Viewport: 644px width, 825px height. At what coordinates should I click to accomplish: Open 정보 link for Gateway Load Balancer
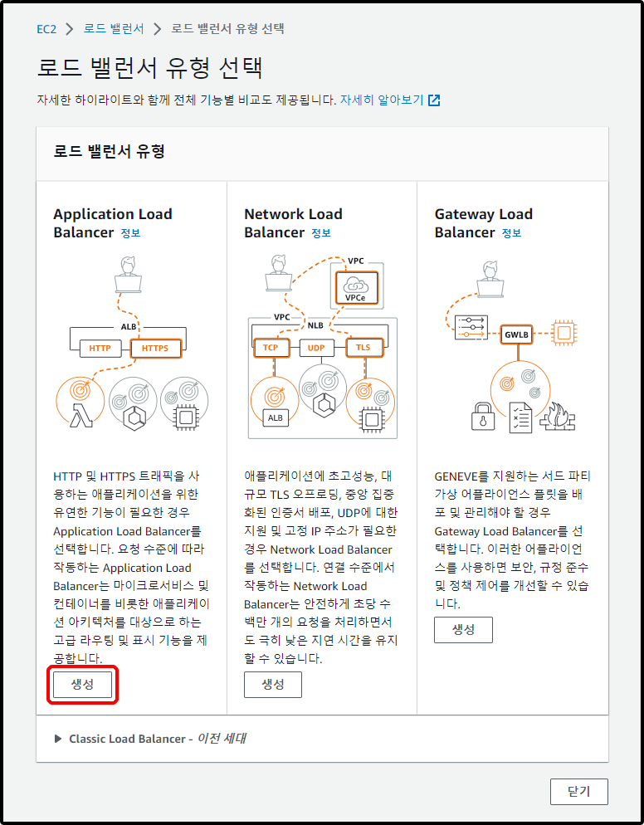tap(511, 232)
